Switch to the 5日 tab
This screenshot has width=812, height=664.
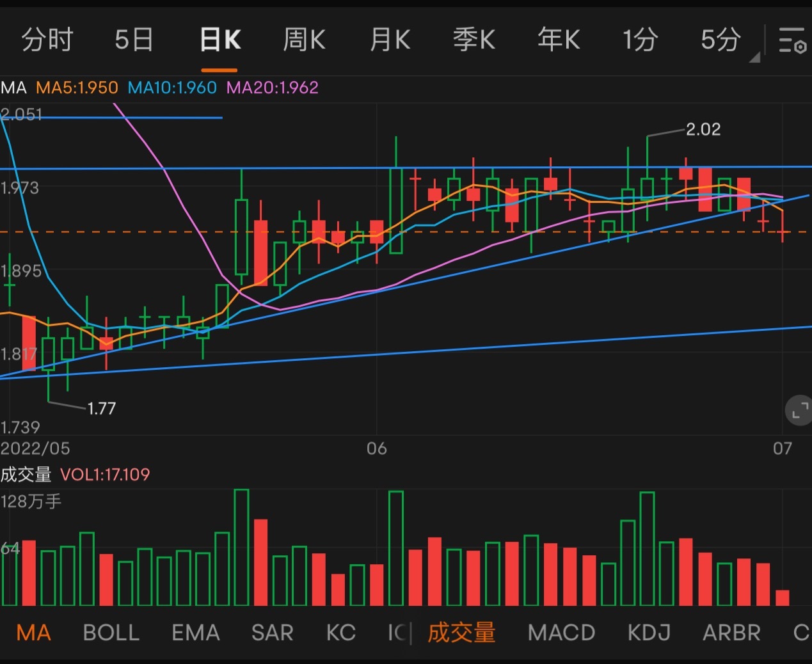click(x=134, y=40)
